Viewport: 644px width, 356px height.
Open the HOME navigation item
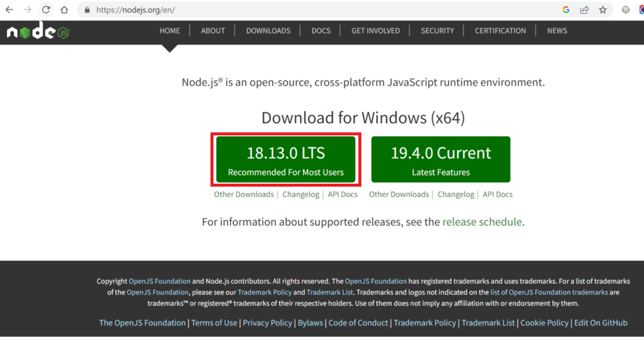pyautogui.click(x=169, y=31)
